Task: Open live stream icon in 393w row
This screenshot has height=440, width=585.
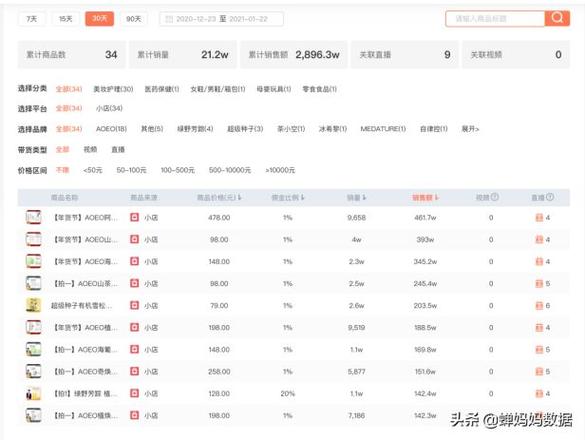Action: click(539, 240)
